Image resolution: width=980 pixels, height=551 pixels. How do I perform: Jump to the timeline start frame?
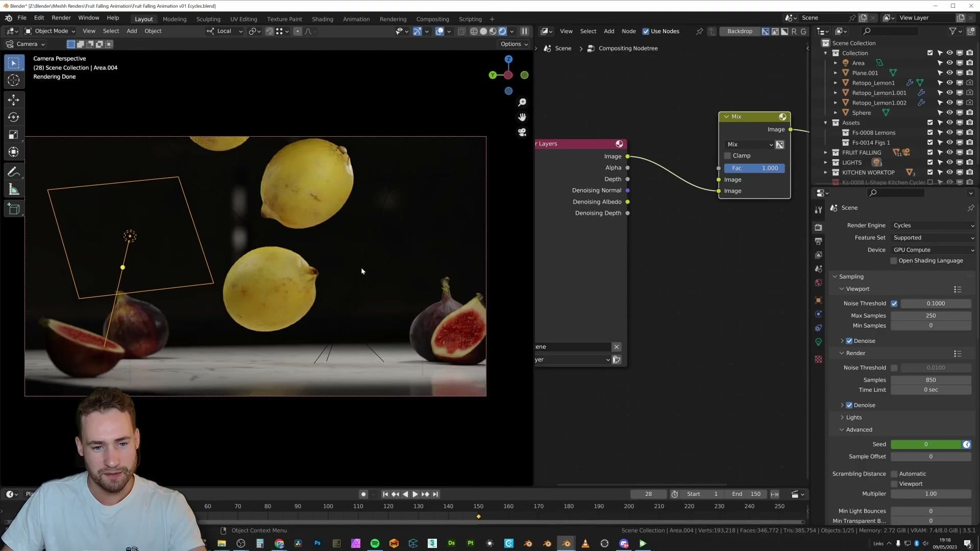point(385,494)
